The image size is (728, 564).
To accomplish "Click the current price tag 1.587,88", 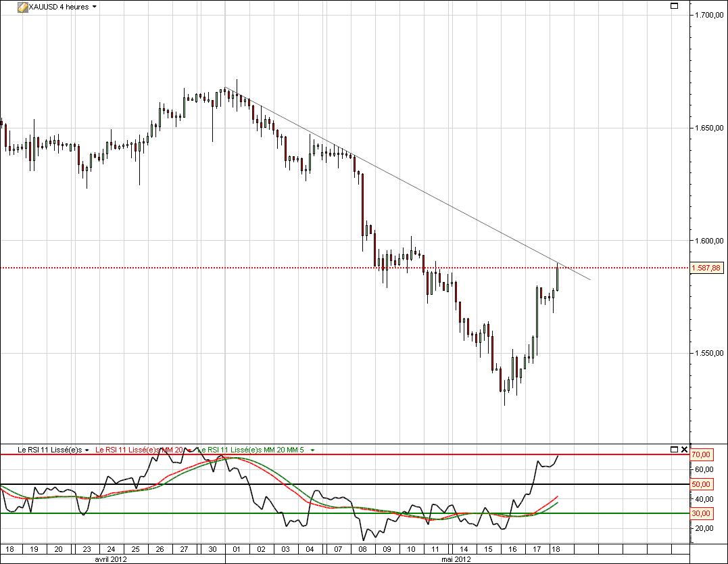I will 707,268.
